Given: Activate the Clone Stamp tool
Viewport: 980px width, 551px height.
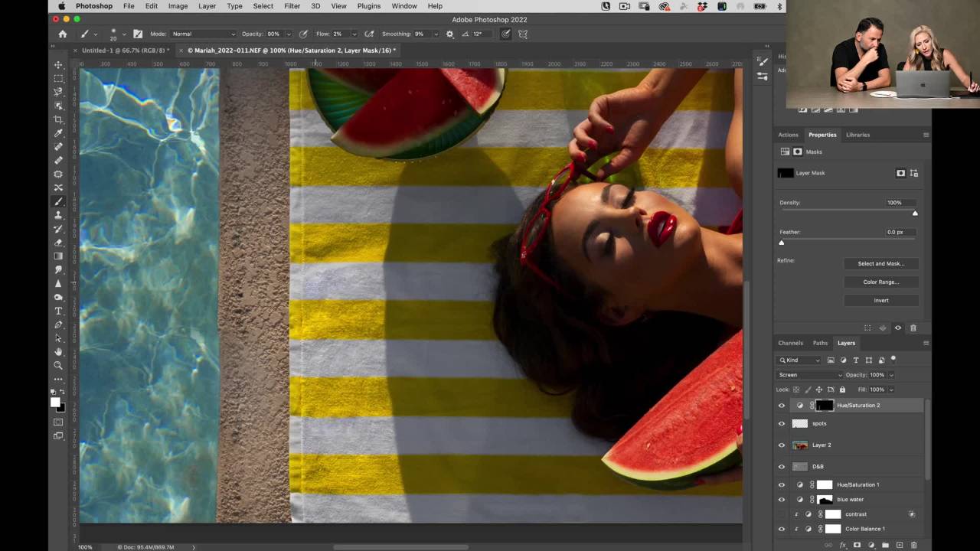Looking at the screenshot, I should [x=58, y=215].
